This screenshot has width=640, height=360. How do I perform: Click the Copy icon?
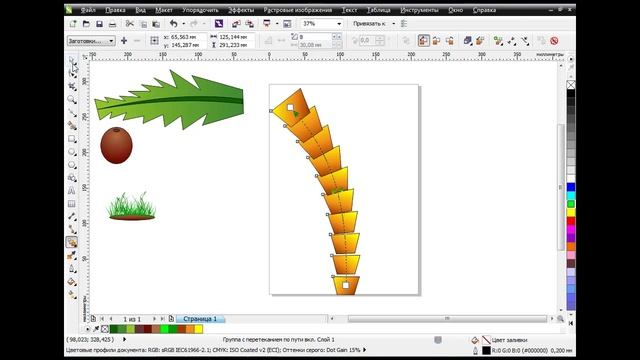[x=143, y=24]
